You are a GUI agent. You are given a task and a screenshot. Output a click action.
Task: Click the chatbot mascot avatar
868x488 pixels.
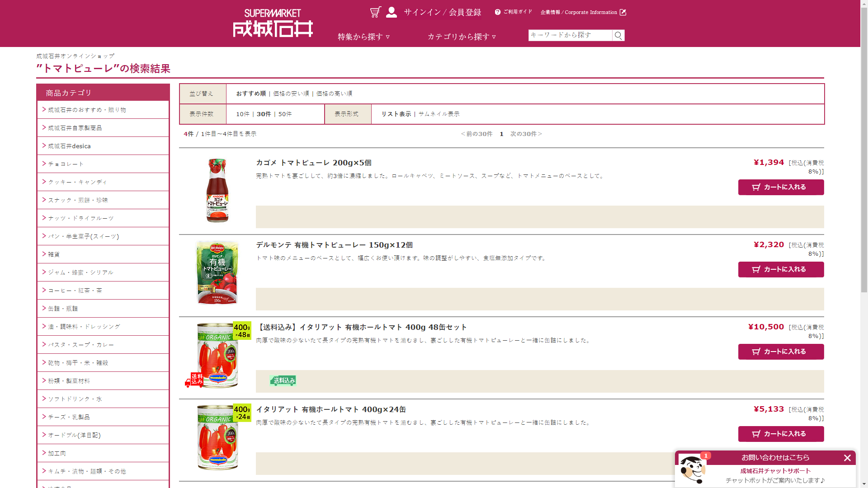coord(692,470)
